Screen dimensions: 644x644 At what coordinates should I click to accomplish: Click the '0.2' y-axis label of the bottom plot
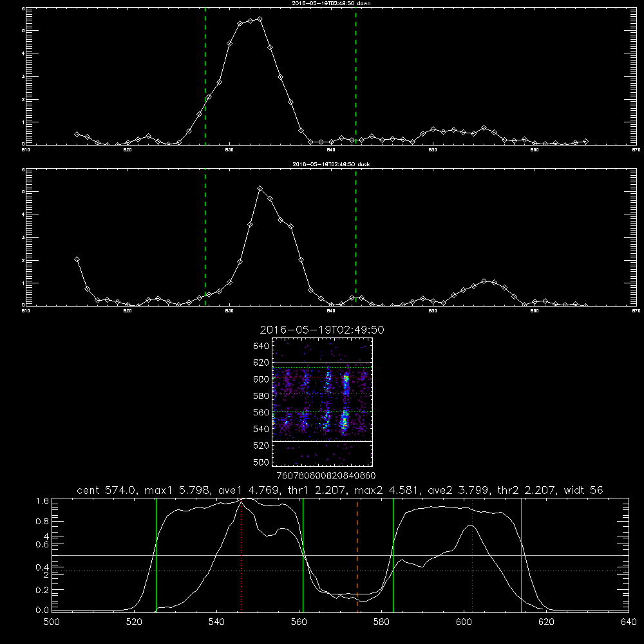(x=43, y=590)
